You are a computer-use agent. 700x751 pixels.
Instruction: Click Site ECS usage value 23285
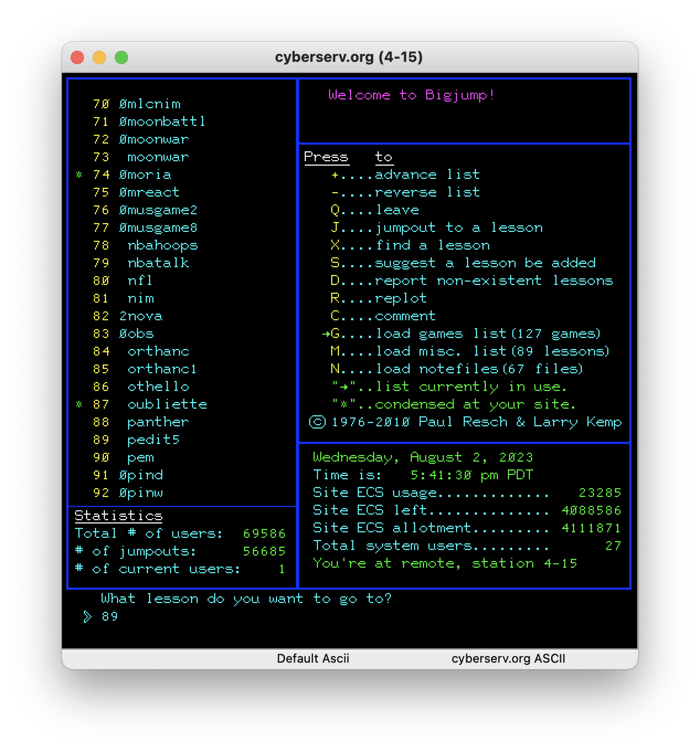[x=600, y=493]
